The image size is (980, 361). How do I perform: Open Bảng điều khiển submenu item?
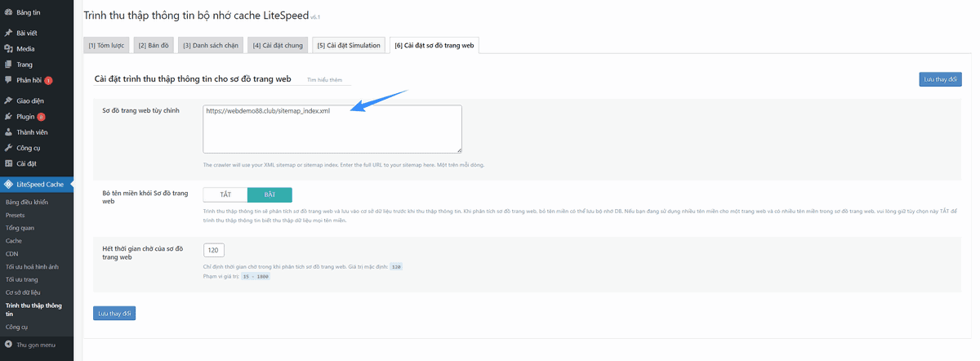[x=27, y=201]
